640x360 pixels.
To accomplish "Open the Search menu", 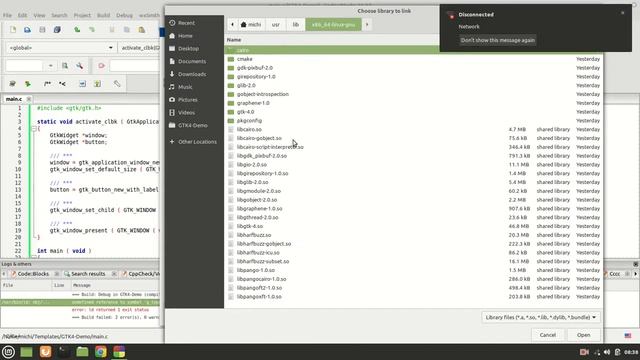I will click(x=59, y=15).
